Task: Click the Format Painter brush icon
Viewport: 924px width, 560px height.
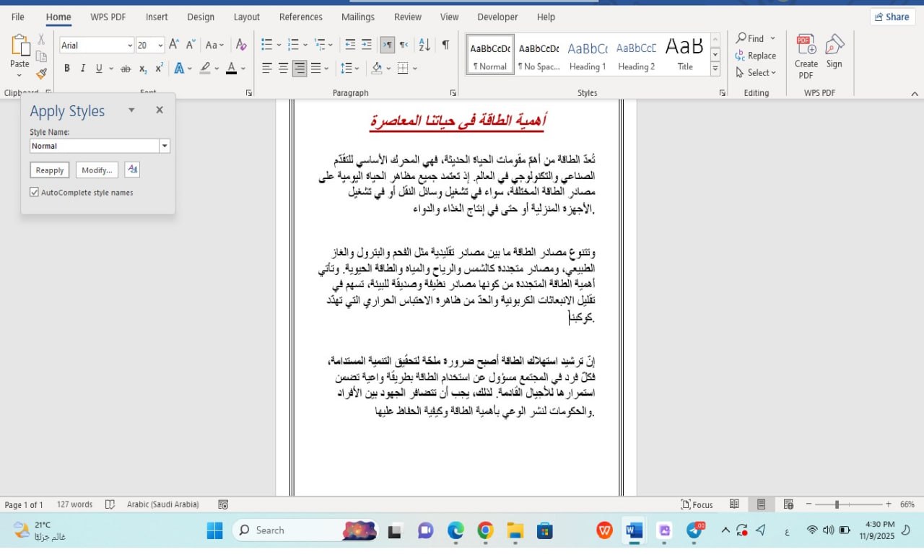Action: (41, 74)
